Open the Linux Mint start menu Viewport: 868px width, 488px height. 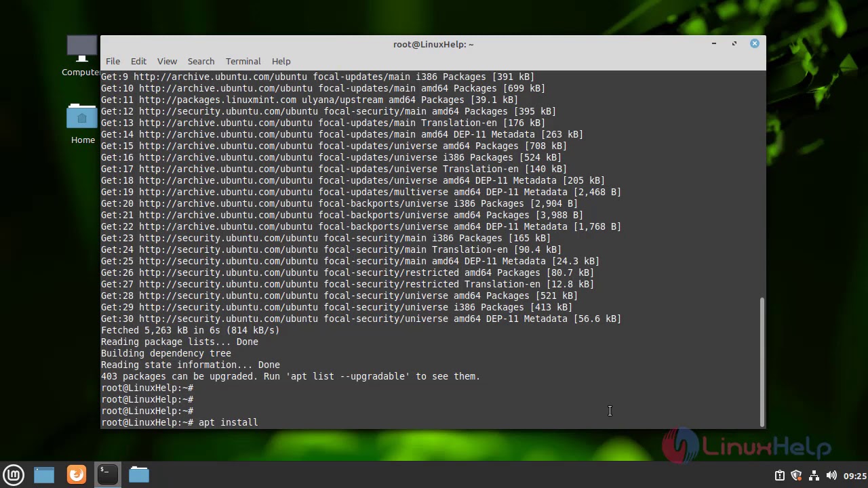pyautogui.click(x=14, y=474)
